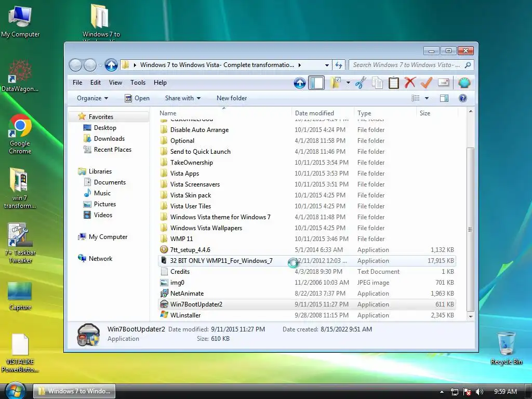This screenshot has height=399, width=532.
Task: Toggle the preview pane button
Action: pos(444,98)
